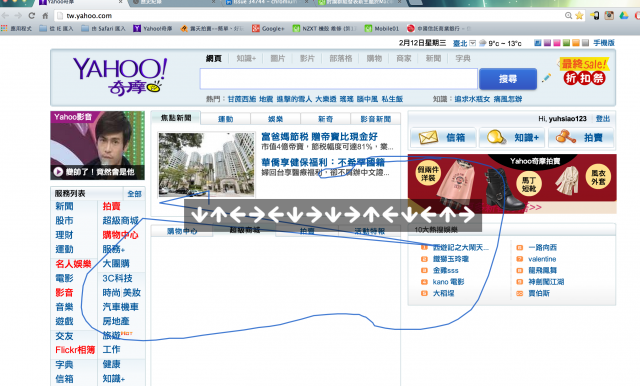Select the 字典 search tab

point(463,58)
